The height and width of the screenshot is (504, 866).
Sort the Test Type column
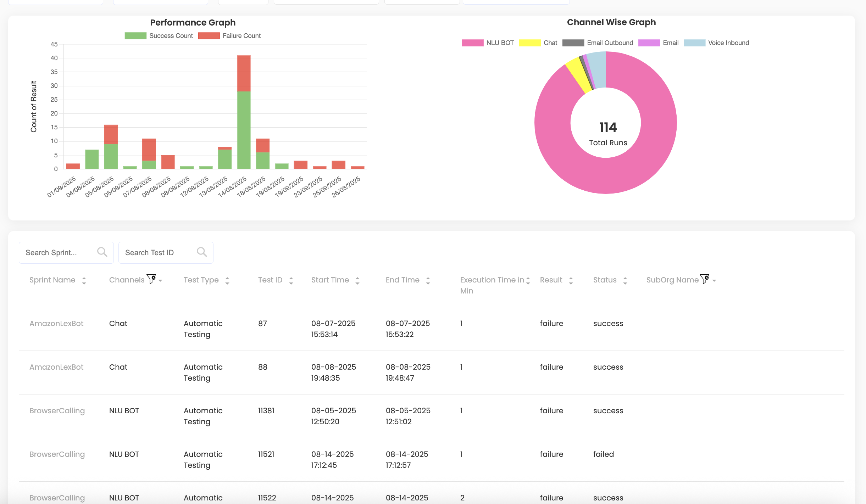227,281
